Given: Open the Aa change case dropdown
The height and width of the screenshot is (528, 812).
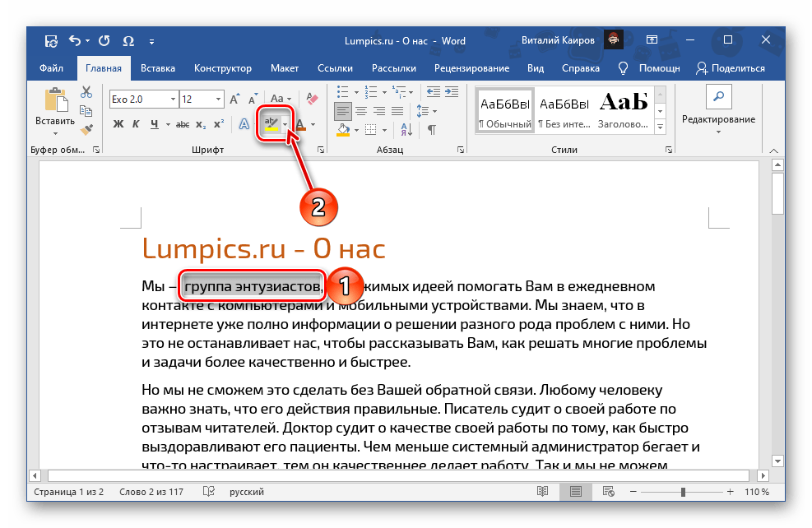Looking at the screenshot, I should (281, 99).
